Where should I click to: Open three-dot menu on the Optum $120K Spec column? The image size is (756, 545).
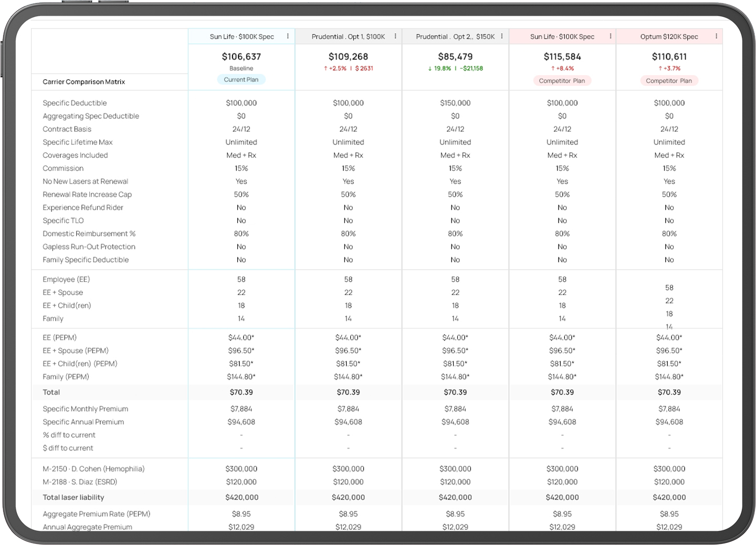click(x=716, y=36)
